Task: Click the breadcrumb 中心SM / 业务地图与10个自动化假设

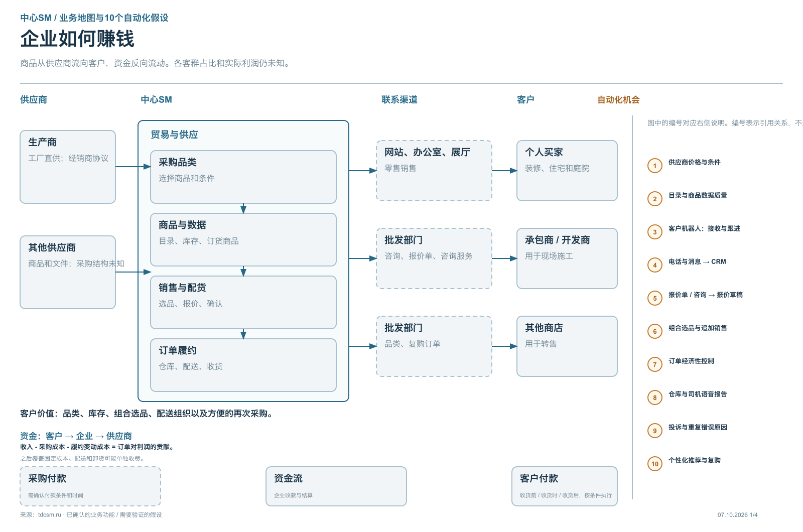Action: pos(94,18)
